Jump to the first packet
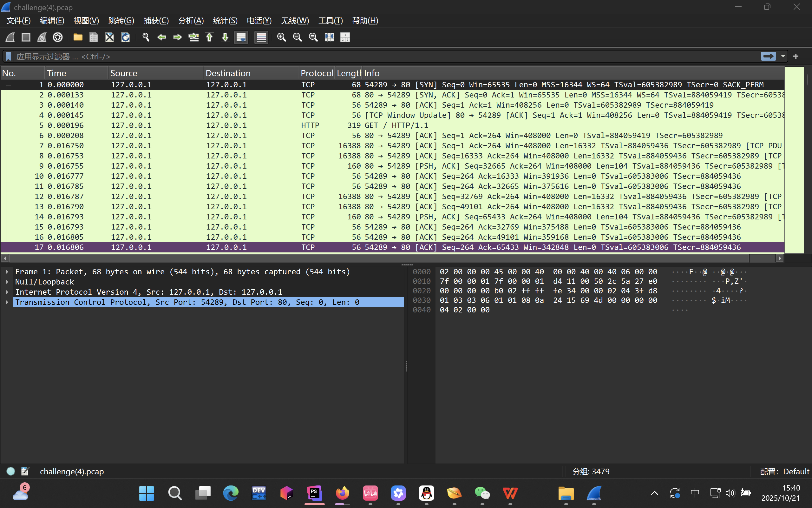 [209, 37]
